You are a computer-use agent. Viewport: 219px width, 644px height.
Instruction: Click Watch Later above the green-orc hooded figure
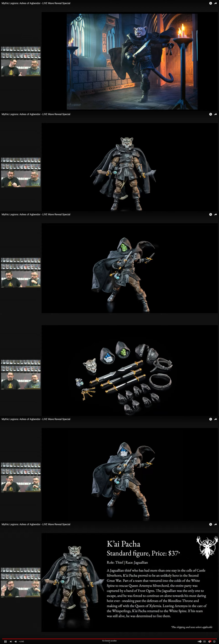[210, 215]
